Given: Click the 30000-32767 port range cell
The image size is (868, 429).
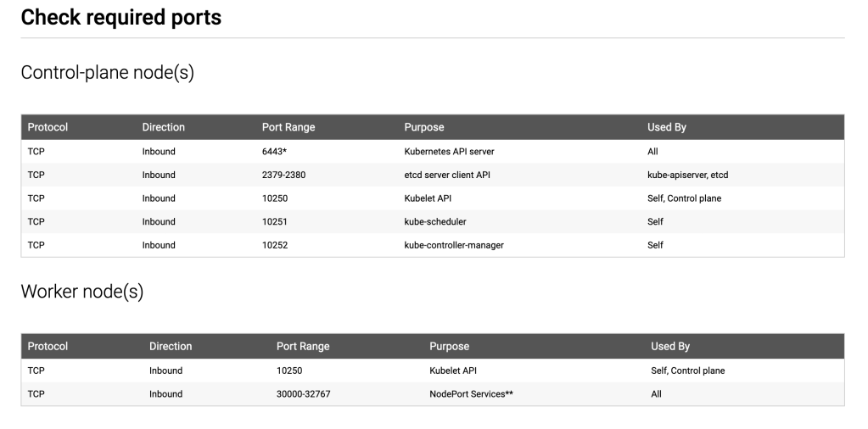Looking at the screenshot, I should 305,394.
